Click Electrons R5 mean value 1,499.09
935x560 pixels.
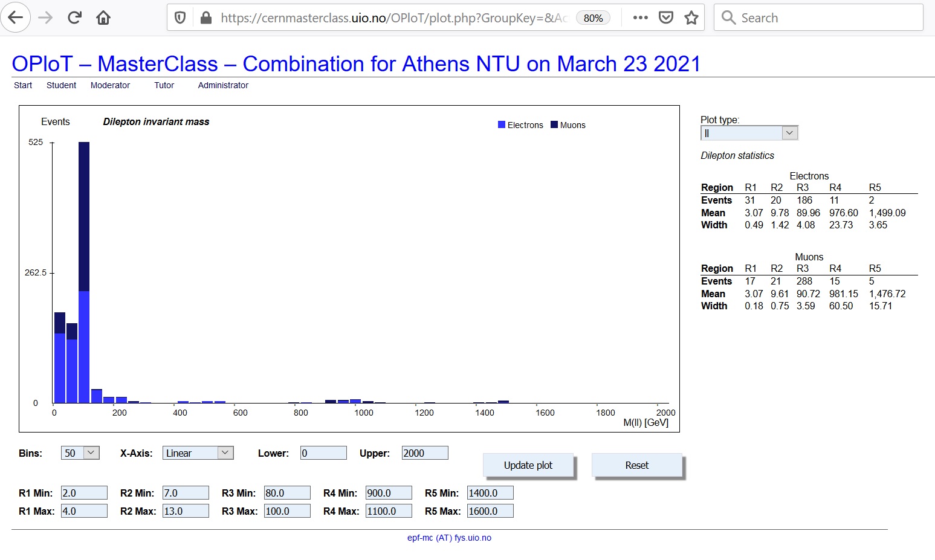click(887, 213)
